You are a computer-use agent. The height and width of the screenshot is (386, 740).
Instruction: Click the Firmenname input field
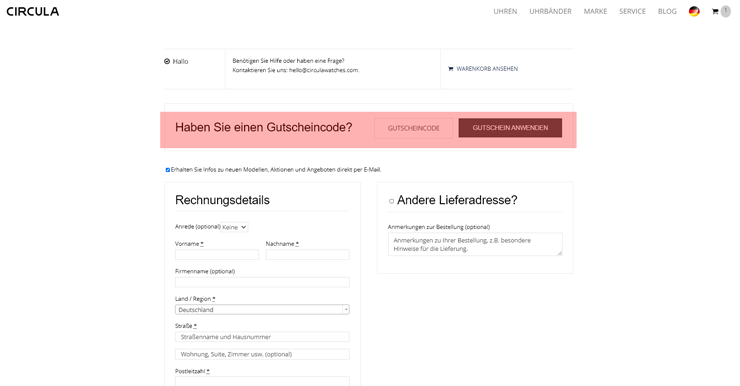[x=262, y=282]
